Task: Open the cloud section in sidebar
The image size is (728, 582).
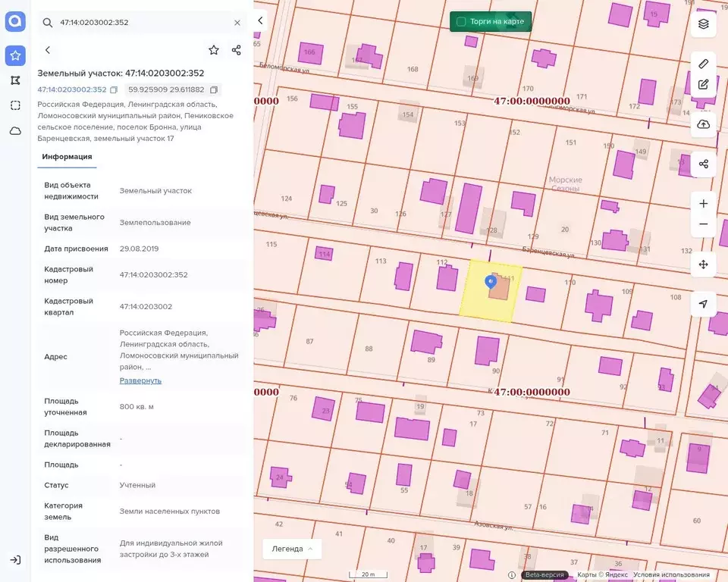Action: [15, 131]
